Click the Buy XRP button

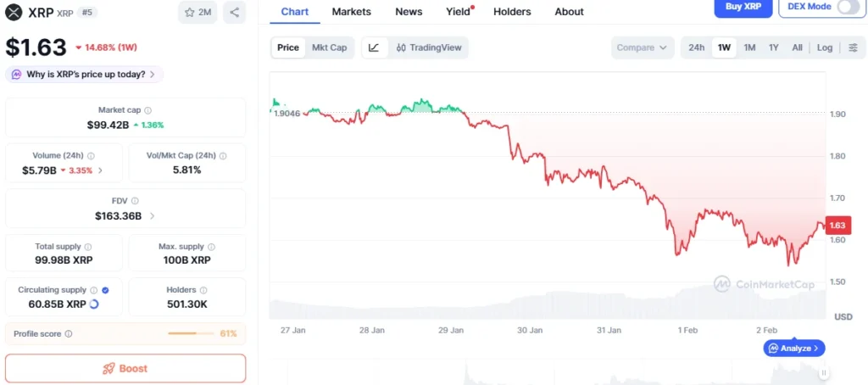click(743, 7)
